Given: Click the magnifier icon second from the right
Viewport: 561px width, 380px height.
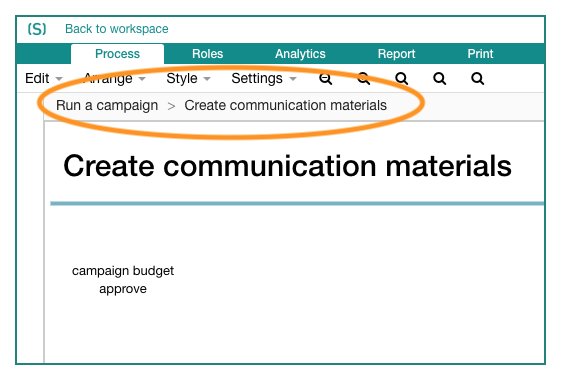Looking at the screenshot, I should [439, 78].
